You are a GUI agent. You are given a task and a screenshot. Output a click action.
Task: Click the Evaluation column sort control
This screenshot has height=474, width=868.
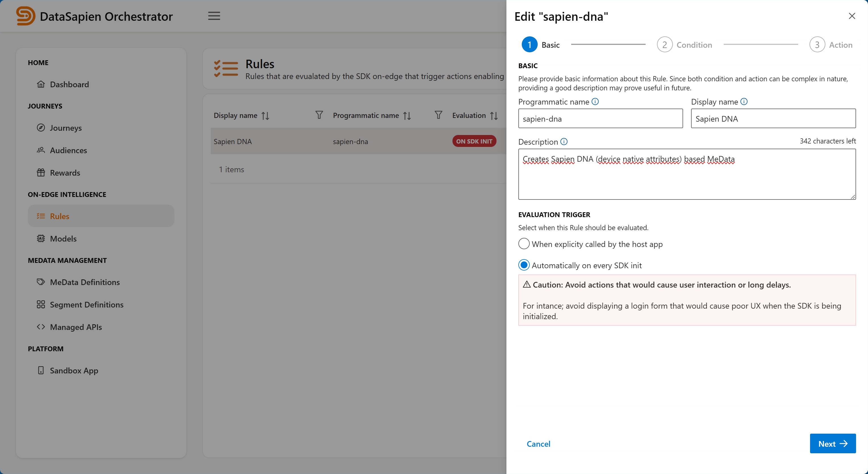(494, 115)
